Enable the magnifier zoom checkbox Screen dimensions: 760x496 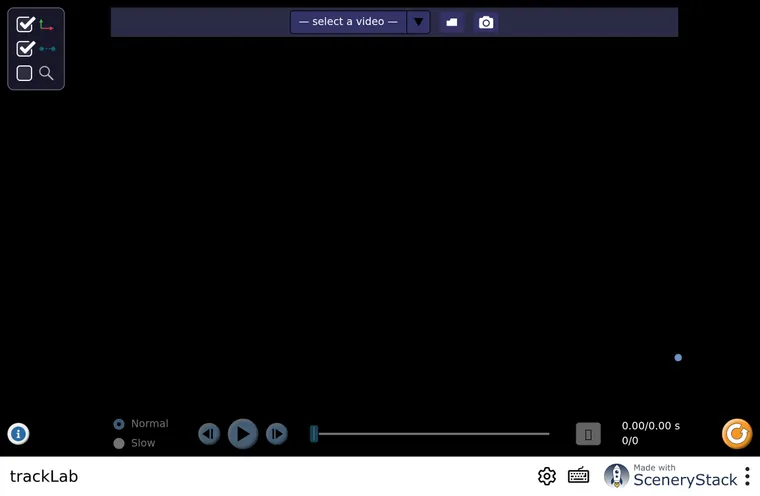coord(24,73)
